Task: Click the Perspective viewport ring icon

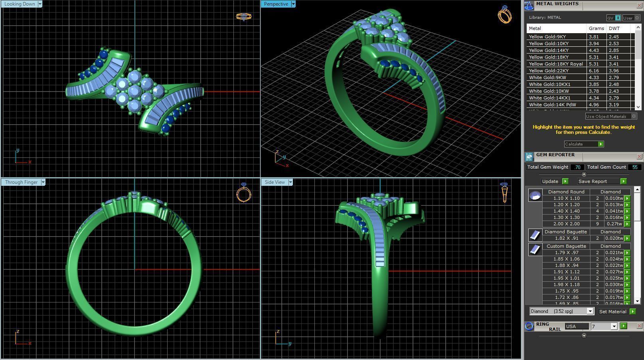Action: (505, 14)
